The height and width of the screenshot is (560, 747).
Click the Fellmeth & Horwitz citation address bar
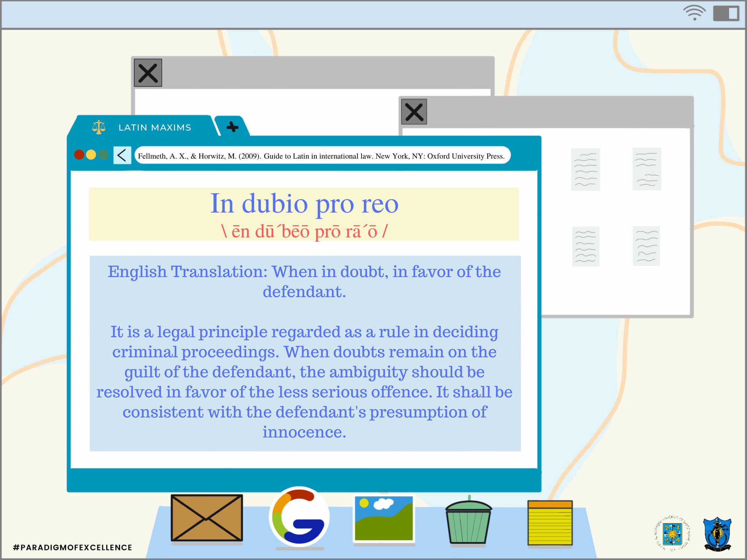tap(322, 156)
